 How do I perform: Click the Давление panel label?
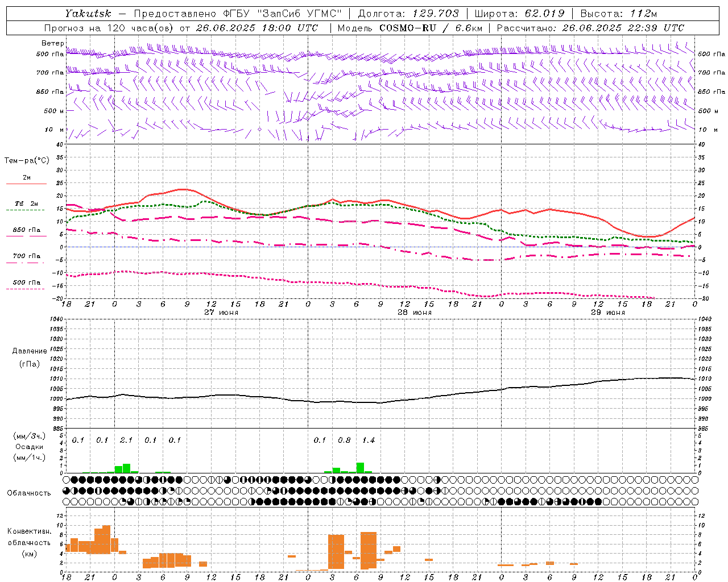pyautogui.click(x=30, y=351)
